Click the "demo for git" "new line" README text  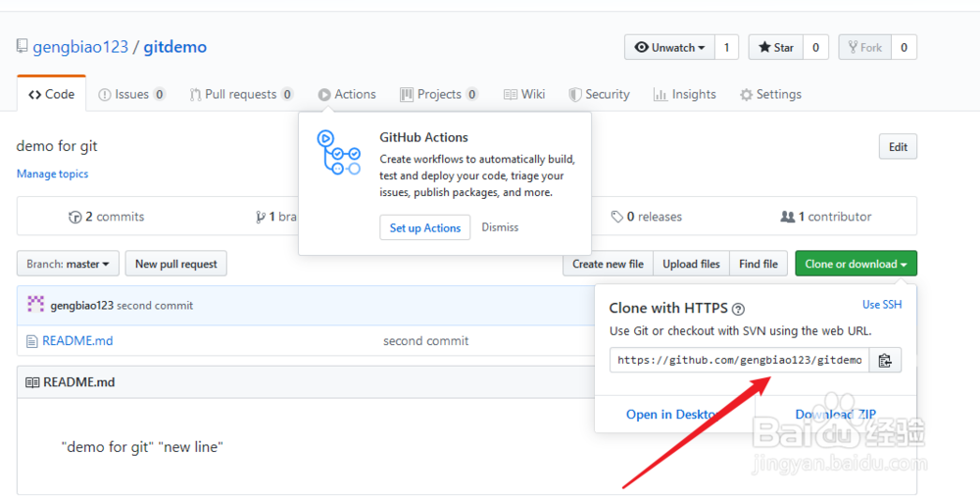point(142,447)
